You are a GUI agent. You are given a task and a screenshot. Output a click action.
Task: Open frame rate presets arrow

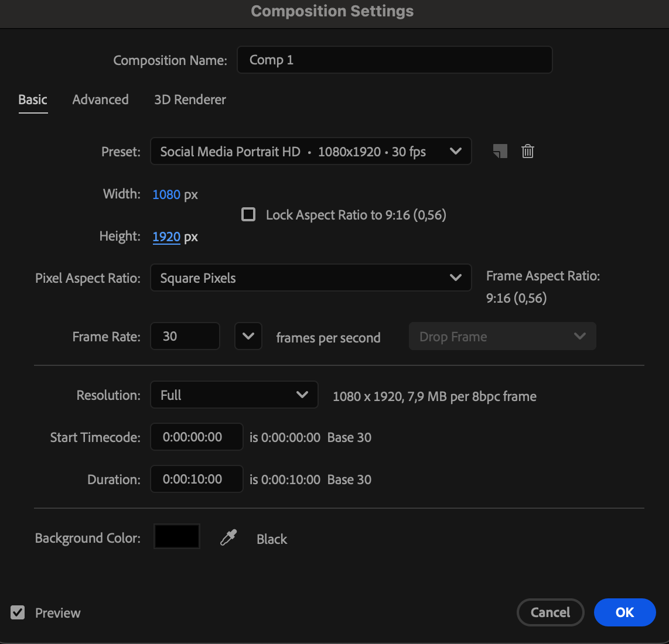248,337
